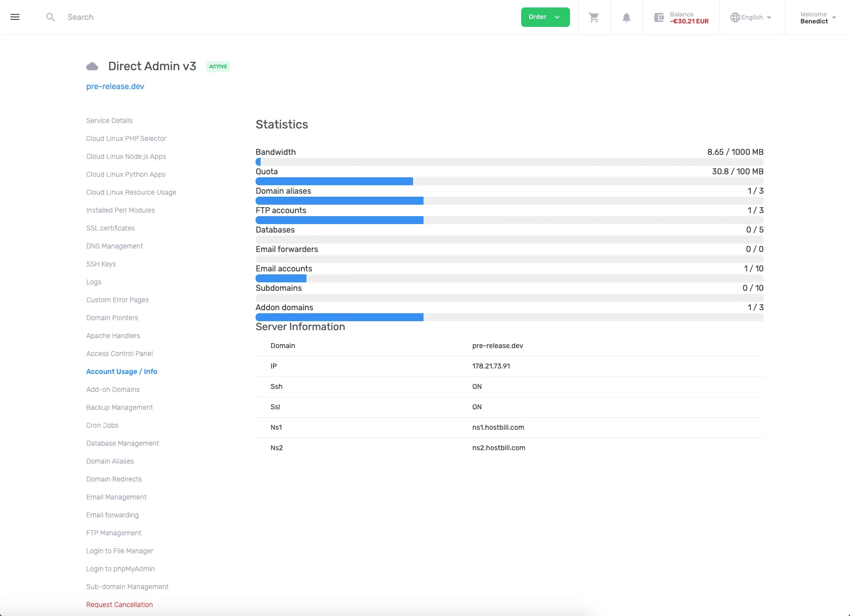
Task: Select ns2.hostbill.com value
Action: (x=499, y=448)
